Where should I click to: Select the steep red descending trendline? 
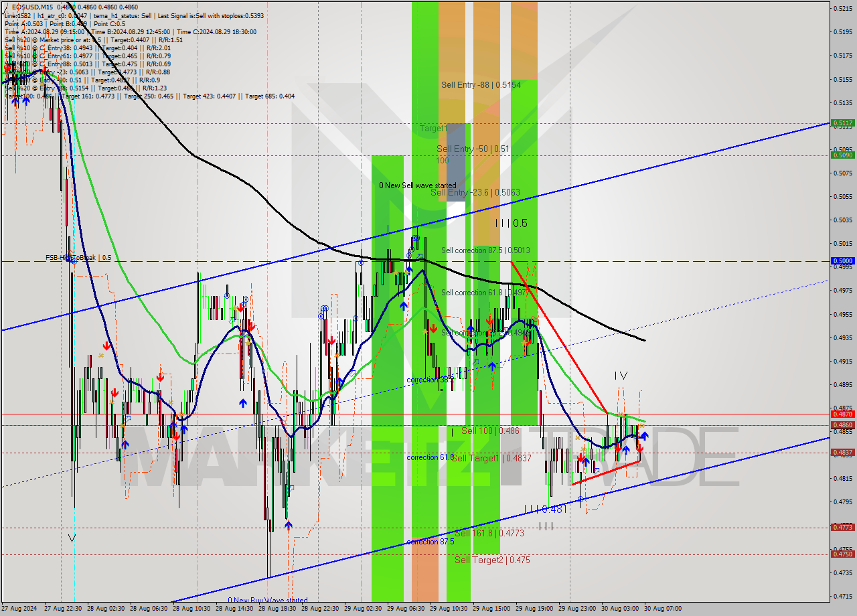pyautogui.click(x=559, y=338)
